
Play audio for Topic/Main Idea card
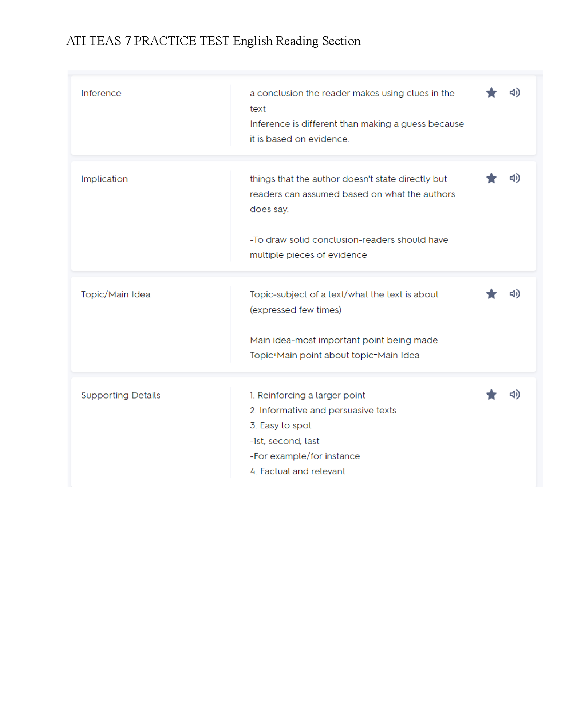click(515, 294)
